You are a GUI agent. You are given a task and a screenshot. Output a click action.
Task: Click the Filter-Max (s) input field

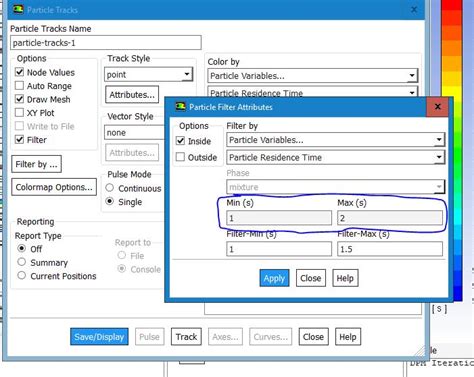click(390, 249)
